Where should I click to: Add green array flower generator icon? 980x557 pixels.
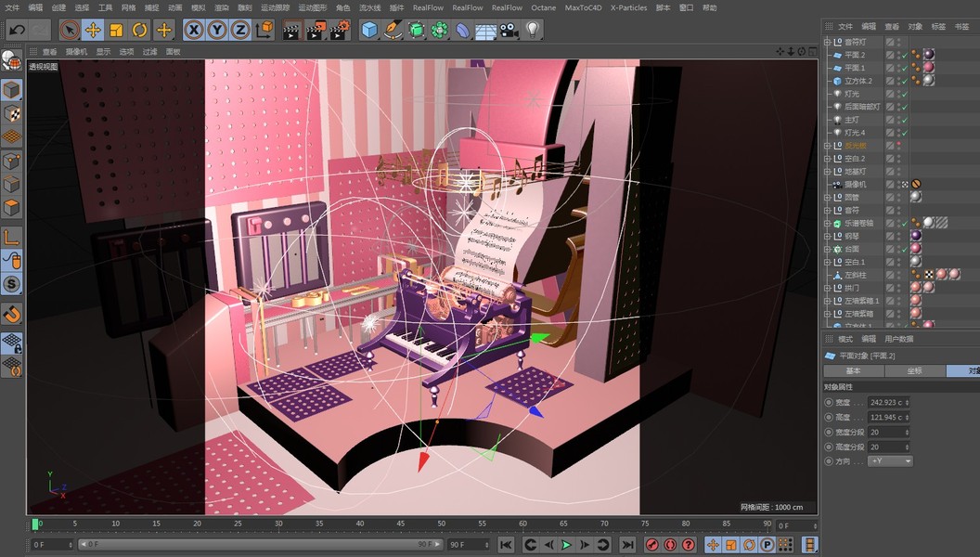(439, 30)
